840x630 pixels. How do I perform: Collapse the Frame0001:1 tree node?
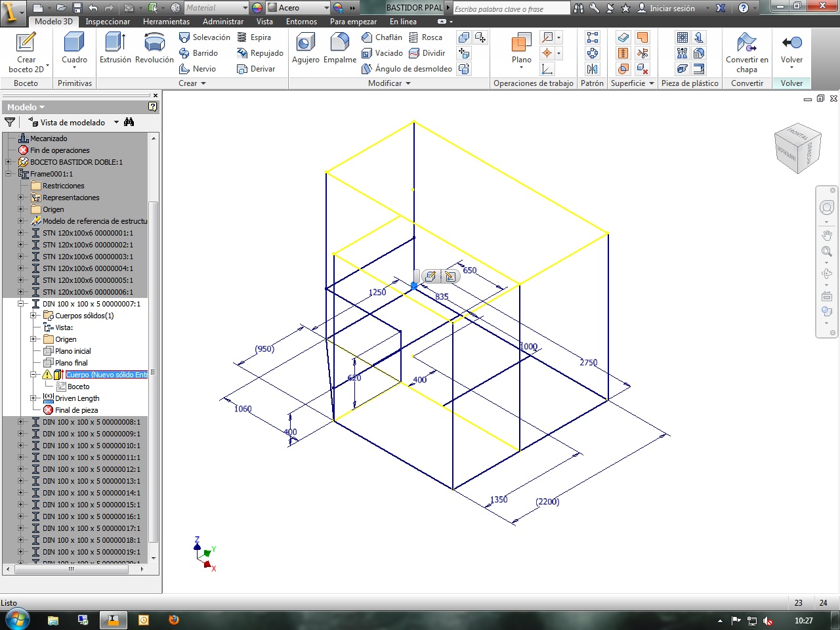tap(9, 174)
